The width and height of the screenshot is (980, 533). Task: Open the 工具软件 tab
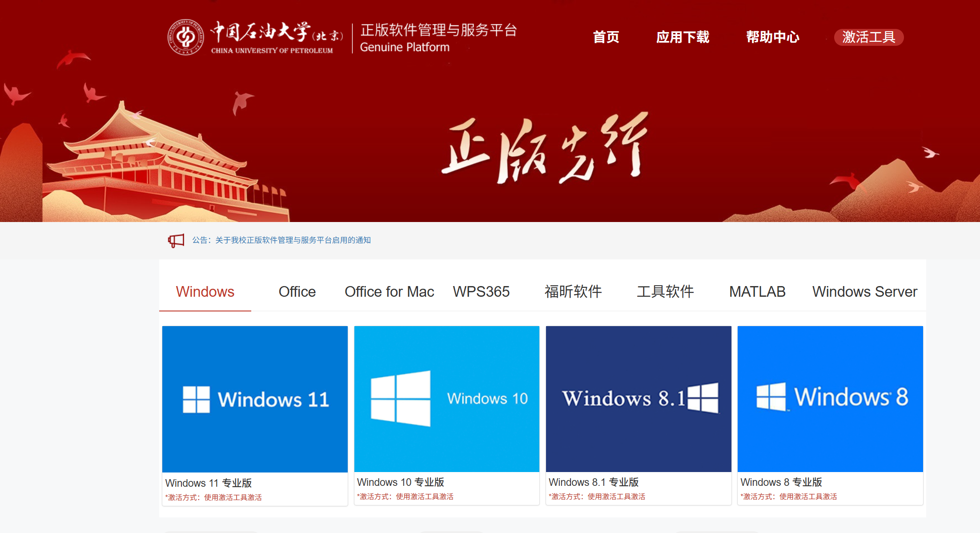tap(665, 292)
